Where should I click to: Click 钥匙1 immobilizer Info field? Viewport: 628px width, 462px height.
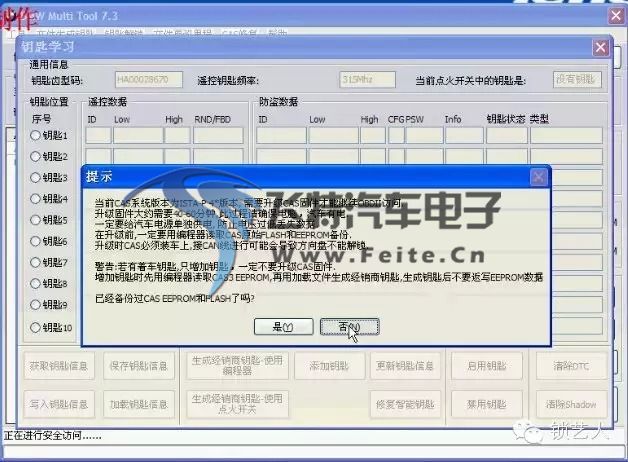click(464, 135)
